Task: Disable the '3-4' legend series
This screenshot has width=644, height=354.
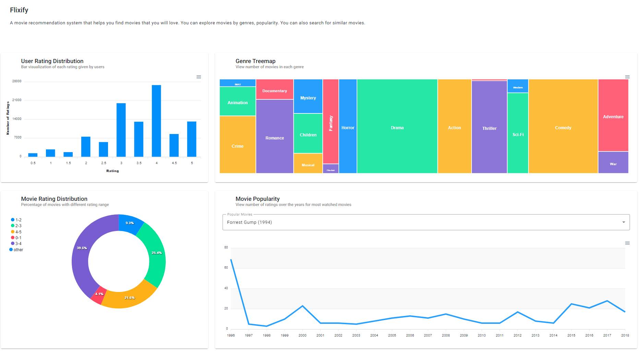Action: pos(18,243)
